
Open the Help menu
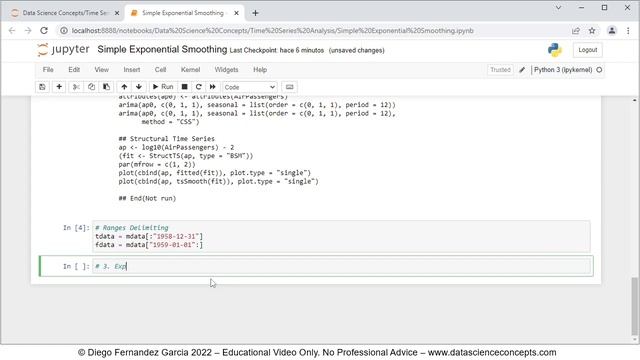click(x=260, y=70)
